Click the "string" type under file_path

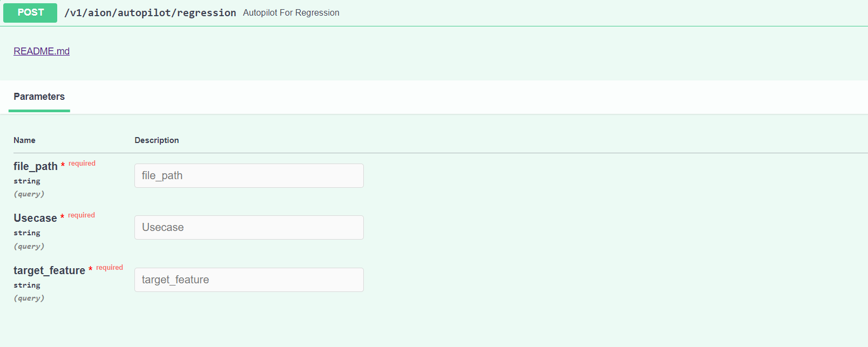[27, 181]
